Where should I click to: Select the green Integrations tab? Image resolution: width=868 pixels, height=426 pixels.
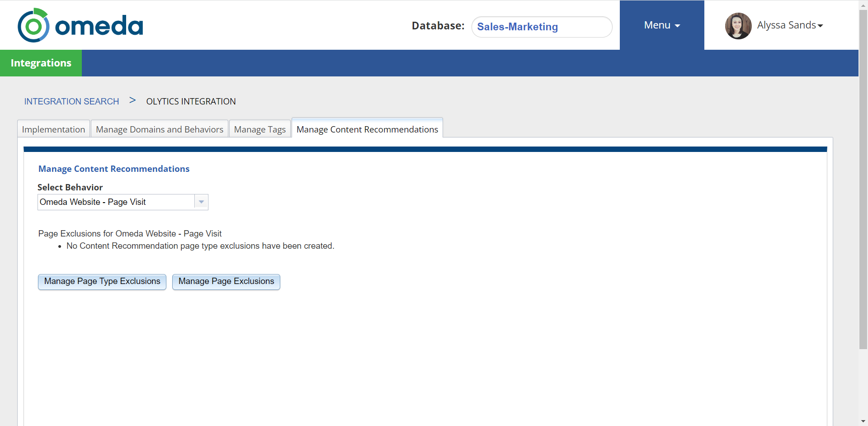click(41, 63)
